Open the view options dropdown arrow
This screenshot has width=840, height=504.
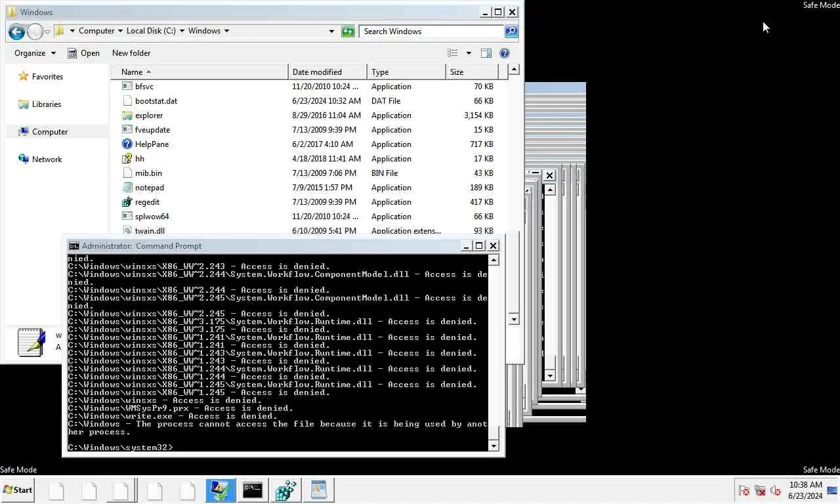pyautogui.click(x=469, y=53)
